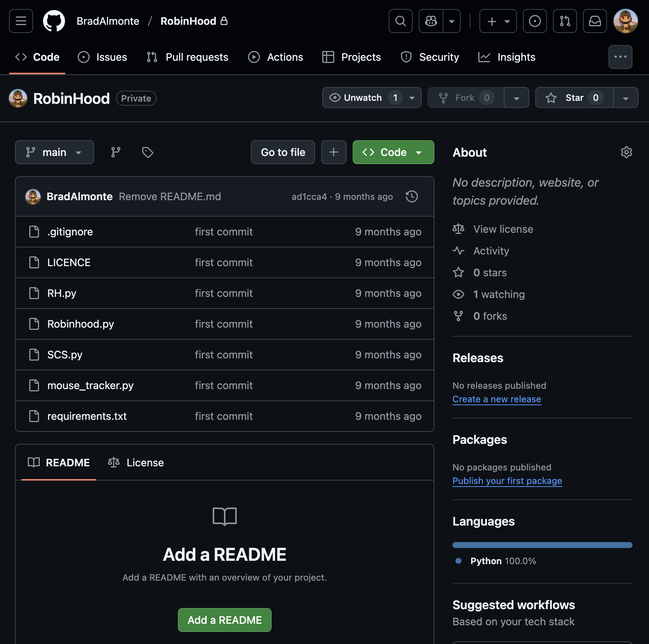Viewport: 649px width, 644px height.
Task: Click the search magnifier icon
Action: pos(400,21)
